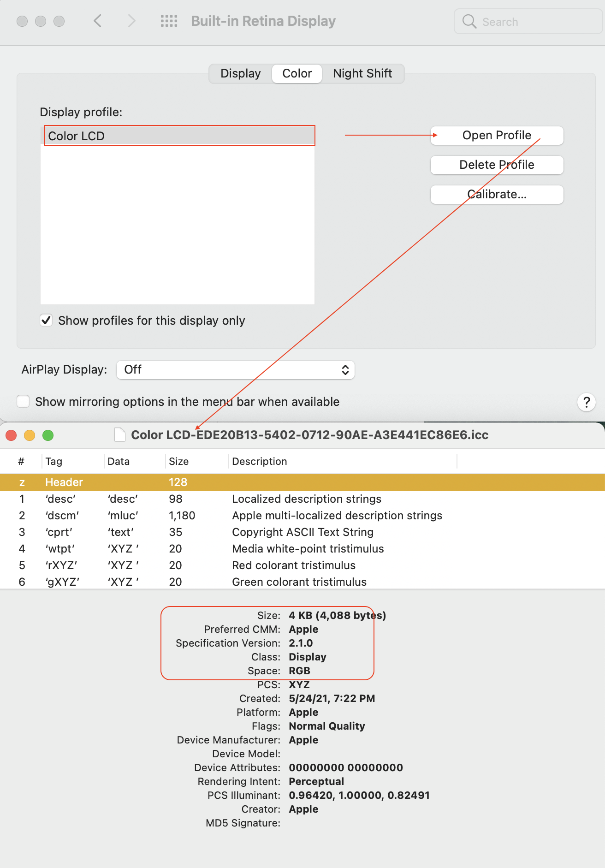
Task: Click the Tag column header
Action: tap(73, 461)
